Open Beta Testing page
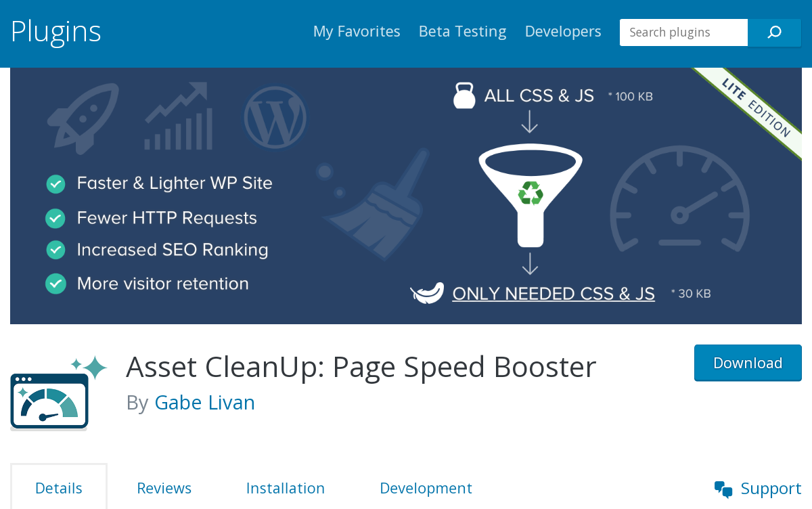Screen dimensions: 812x509 (x=463, y=31)
